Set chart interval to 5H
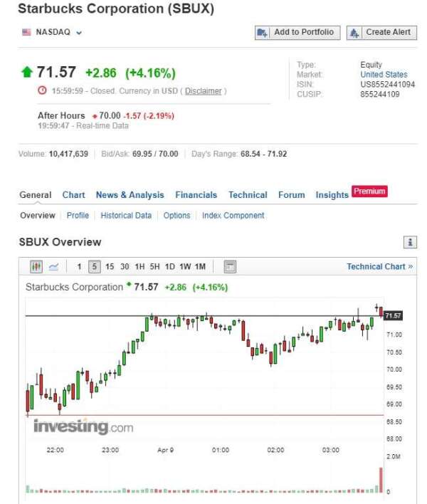 pyautogui.click(x=154, y=266)
